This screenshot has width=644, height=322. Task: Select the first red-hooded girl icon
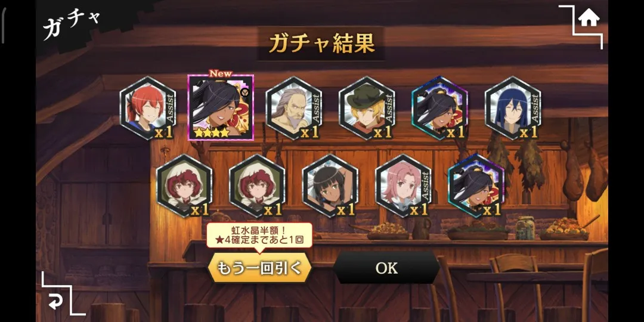tap(184, 185)
